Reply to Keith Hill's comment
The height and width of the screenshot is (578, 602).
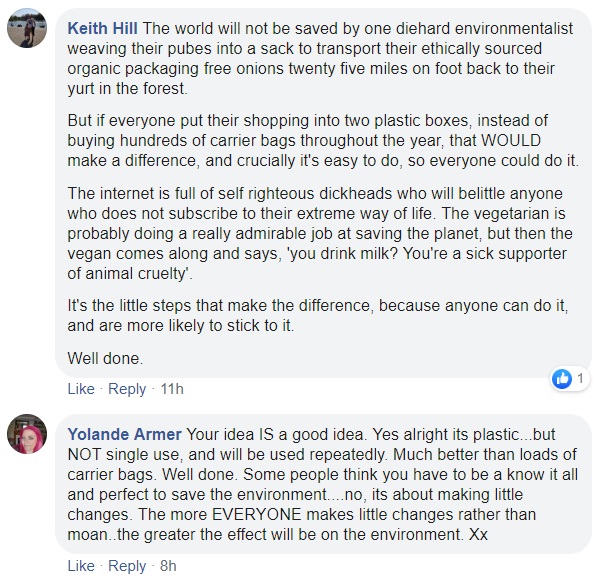(127, 389)
